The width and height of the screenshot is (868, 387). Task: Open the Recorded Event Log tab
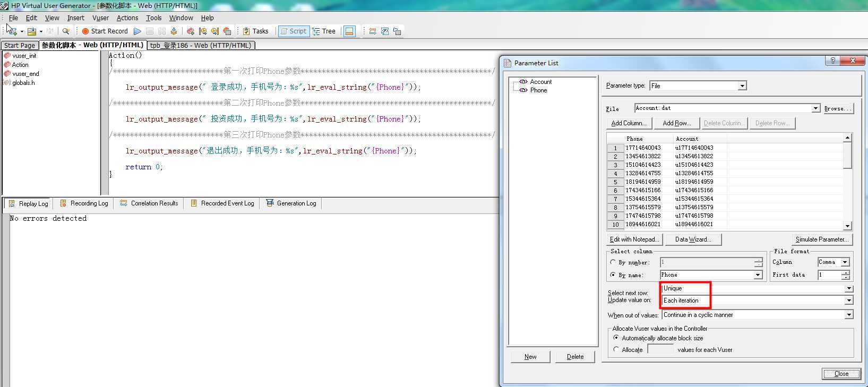click(222, 203)
